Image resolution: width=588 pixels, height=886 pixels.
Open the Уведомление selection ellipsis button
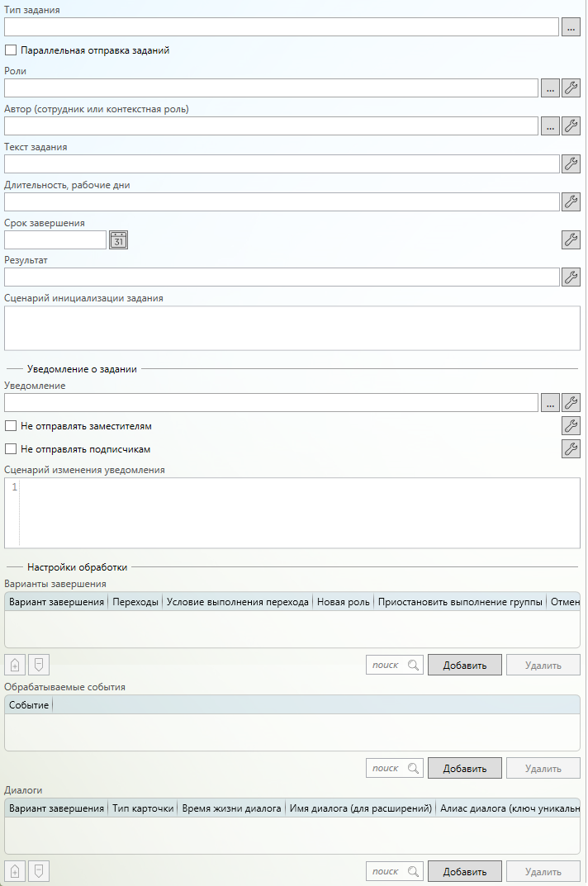click(x=550, y=403)
